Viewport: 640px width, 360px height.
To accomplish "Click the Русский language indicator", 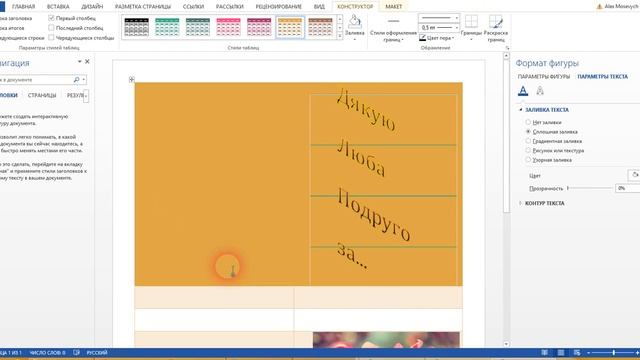I will 97,352.
